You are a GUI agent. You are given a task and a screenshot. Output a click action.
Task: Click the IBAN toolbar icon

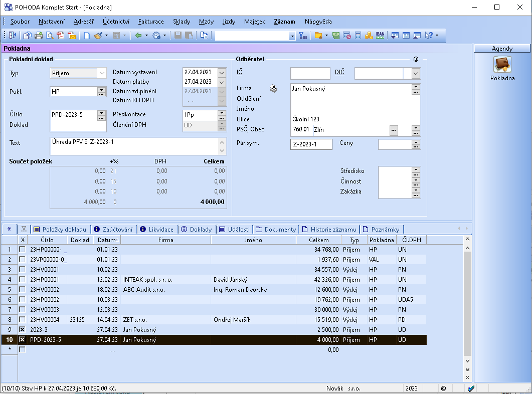point(380,35)
